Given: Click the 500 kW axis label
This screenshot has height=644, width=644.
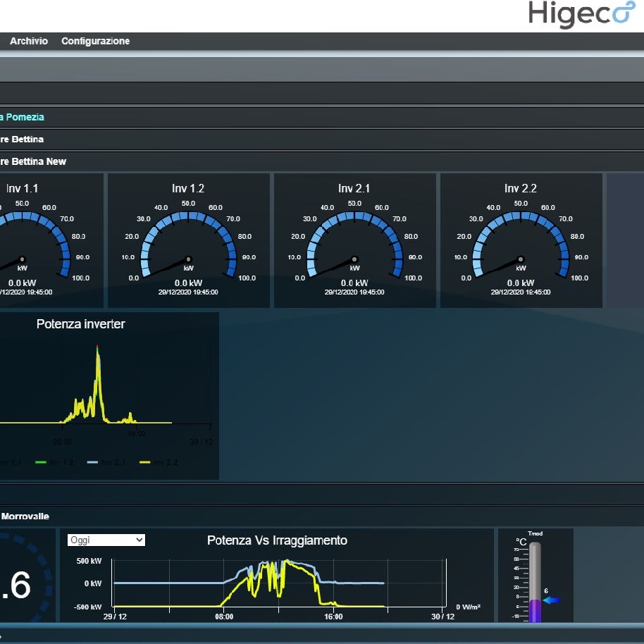Looking at the screenshot, I should 89,561.
